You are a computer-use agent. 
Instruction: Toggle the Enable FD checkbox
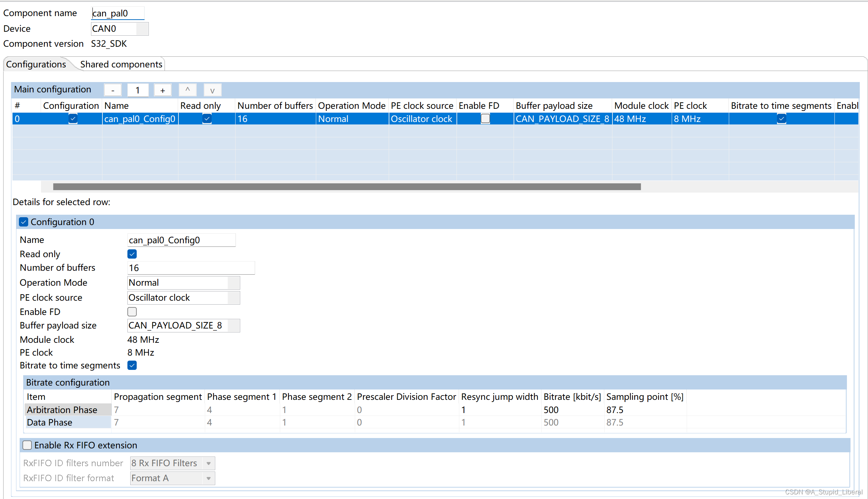click(131, 311)
